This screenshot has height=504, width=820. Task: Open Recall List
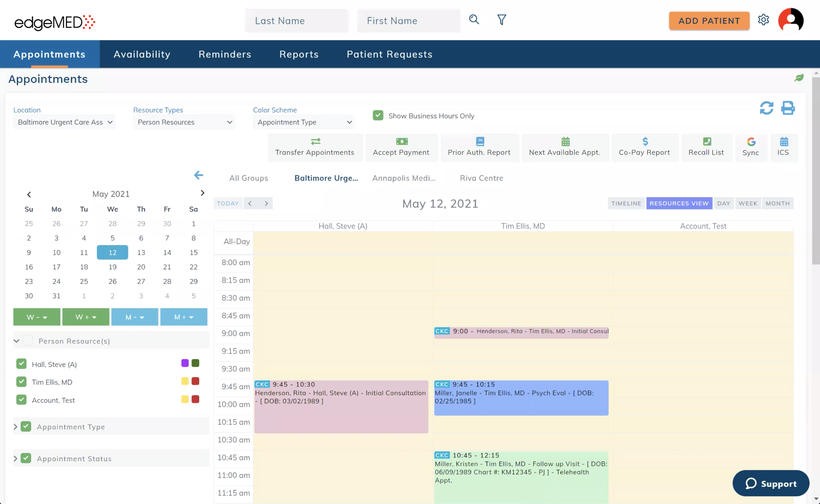click(x=706, y=147)
